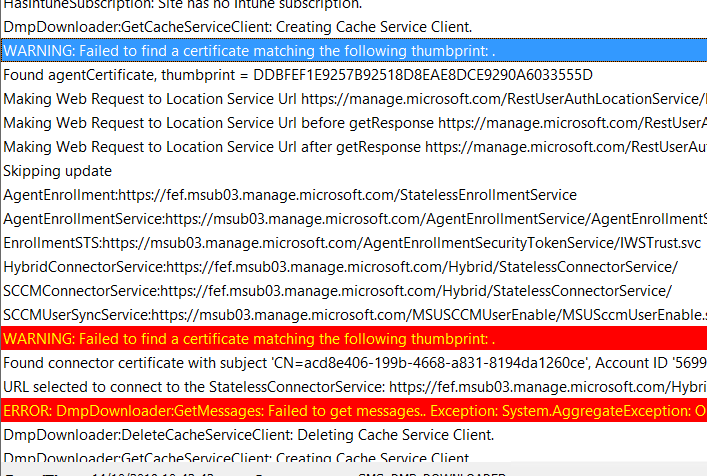Select the Creating Cache Service Client line above the blue warning
This screenshot has height=476, width=707.
(354, 27)
